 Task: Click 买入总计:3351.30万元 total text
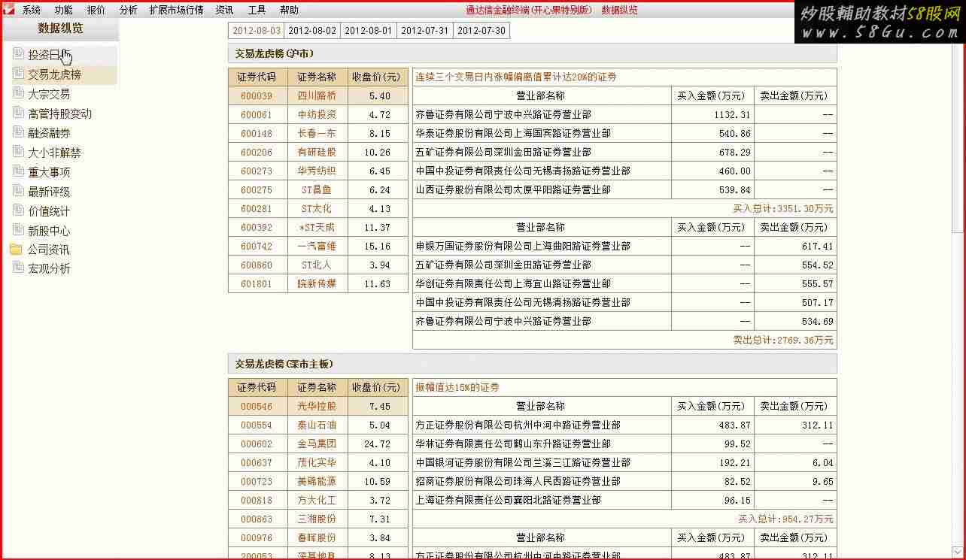coord(783,209)
